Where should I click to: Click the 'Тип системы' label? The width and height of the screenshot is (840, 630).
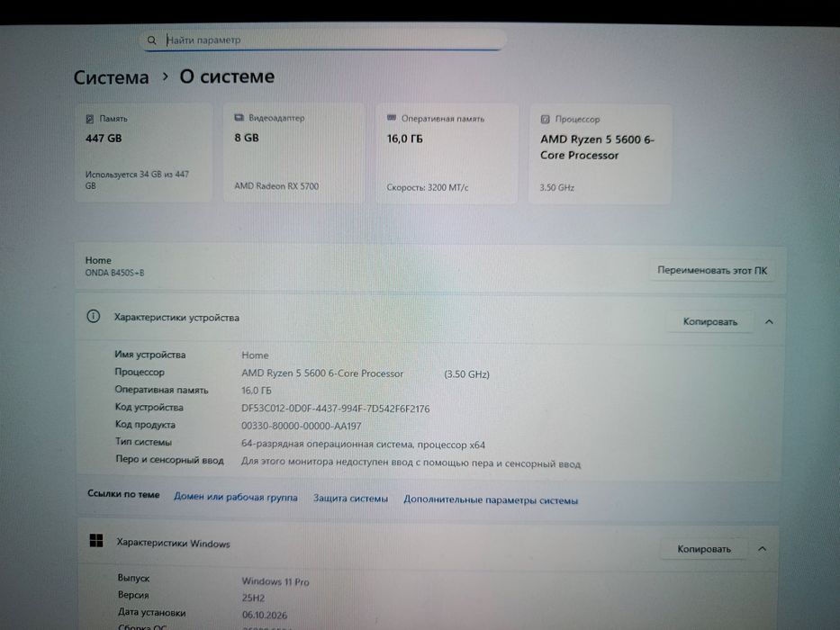click(143, 442)
